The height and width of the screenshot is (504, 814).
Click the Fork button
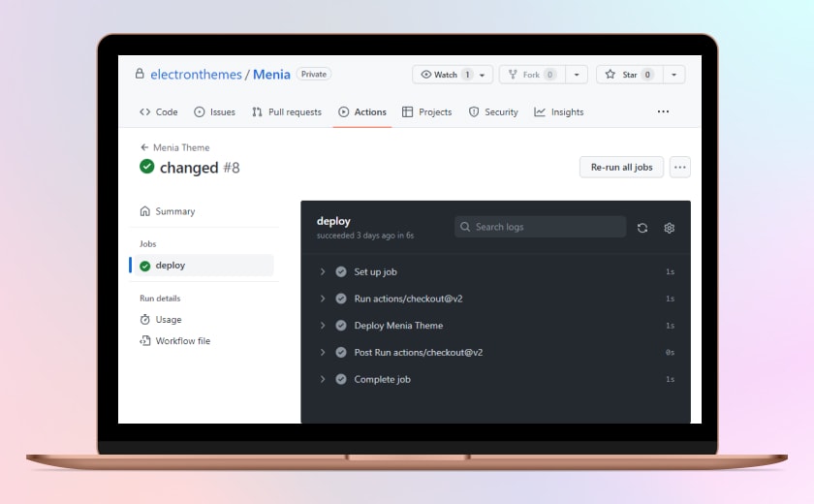pos(532,75)
